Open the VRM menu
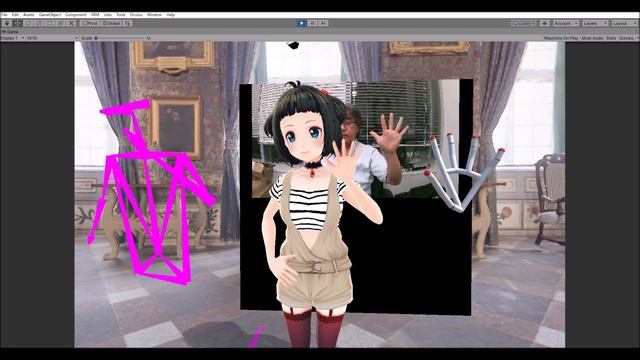The image size is (640, 360). coord(95,15)
